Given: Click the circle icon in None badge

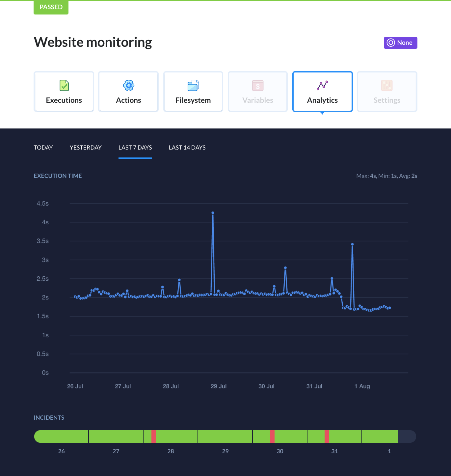Looking at the screenshot, I should (x=391, y=42).
